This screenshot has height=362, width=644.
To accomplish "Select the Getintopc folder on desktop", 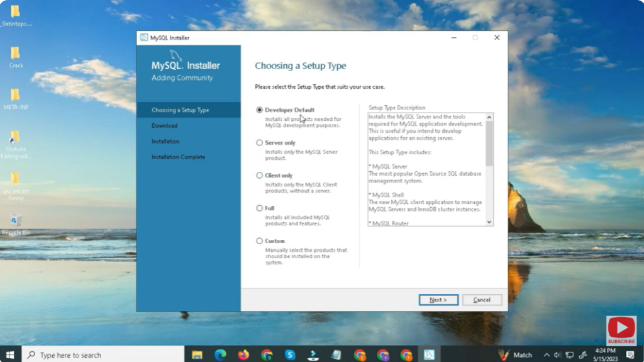I will coord(16,16).
